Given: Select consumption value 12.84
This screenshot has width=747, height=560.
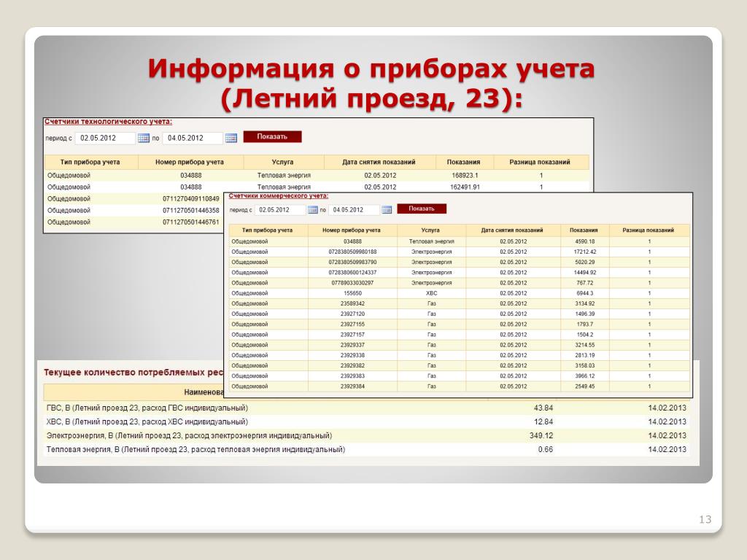Looking at the screenshot, I should coord(543,422).
